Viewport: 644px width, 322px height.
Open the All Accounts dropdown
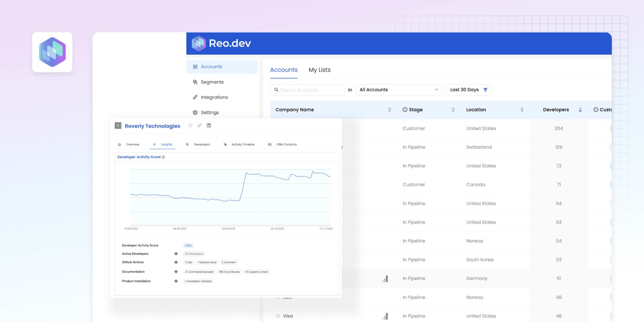click(x=399, y=90)
